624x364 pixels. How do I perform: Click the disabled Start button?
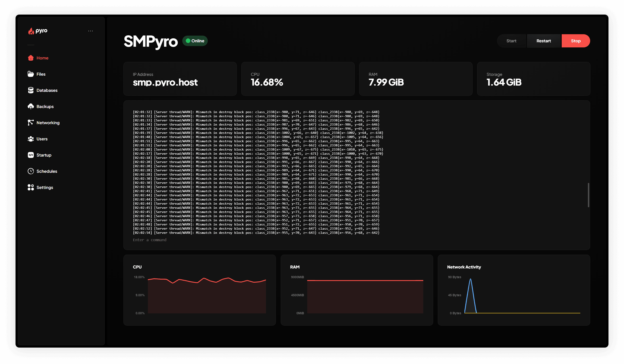[511, 41]
